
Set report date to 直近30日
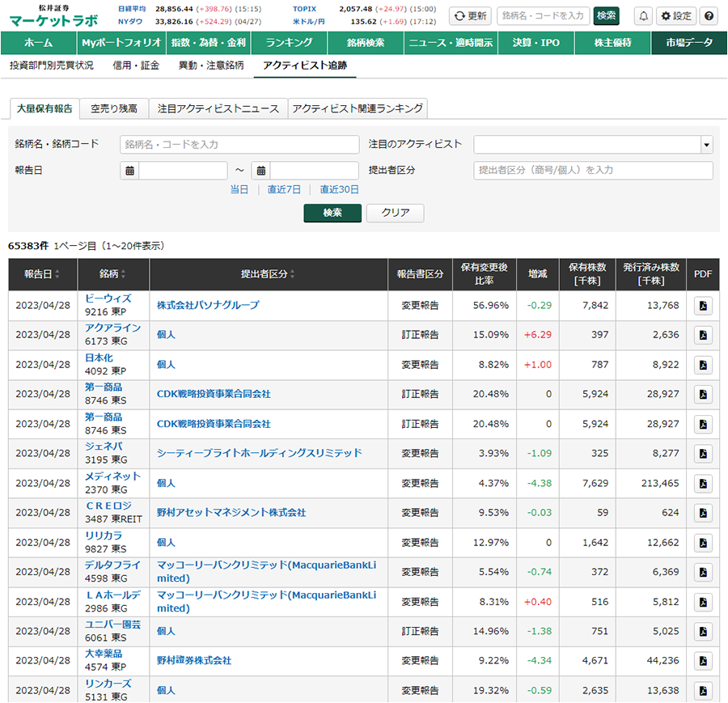(x=340, y=189)
